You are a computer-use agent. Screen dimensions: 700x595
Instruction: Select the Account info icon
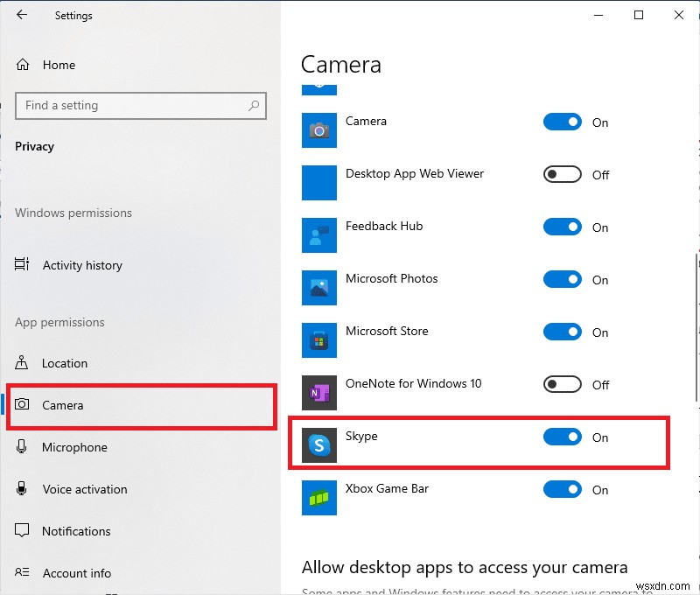click(22, 572)
